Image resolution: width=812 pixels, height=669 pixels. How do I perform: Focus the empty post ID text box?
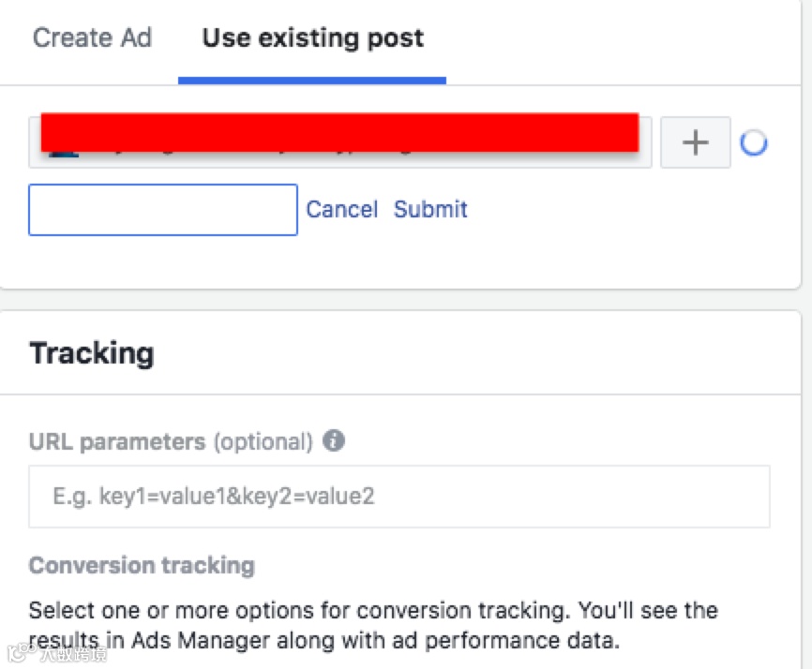[163, 210]
